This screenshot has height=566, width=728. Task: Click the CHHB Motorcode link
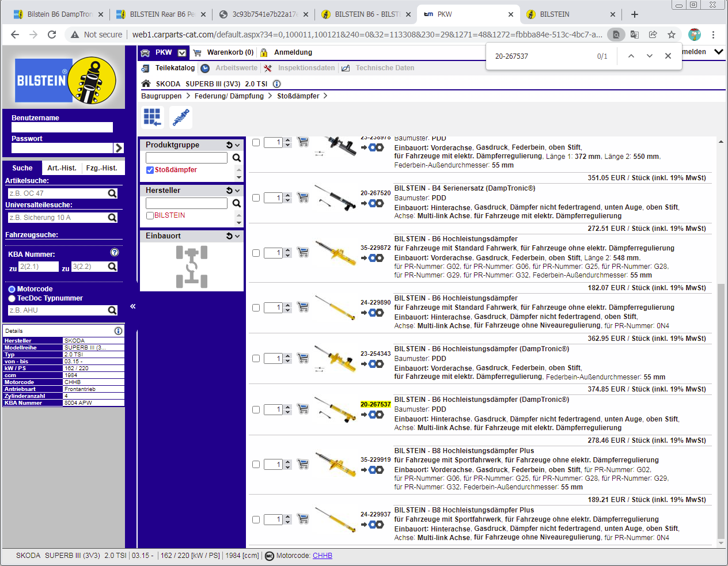323,556
